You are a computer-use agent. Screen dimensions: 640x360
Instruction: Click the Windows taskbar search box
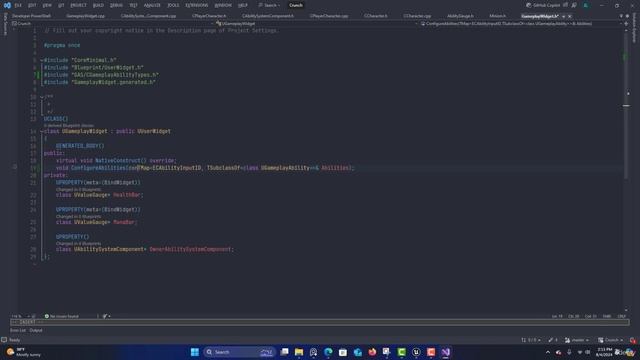[239, 352]
